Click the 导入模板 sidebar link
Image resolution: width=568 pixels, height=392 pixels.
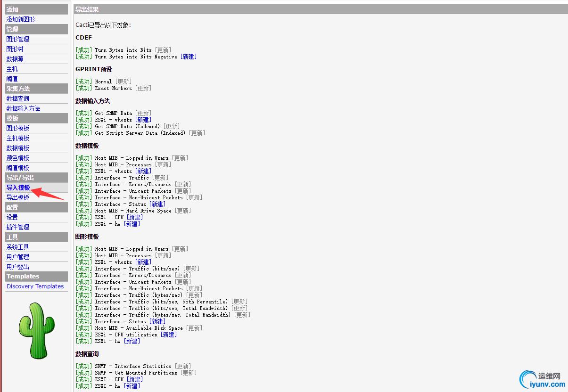(x=18, y=188)
